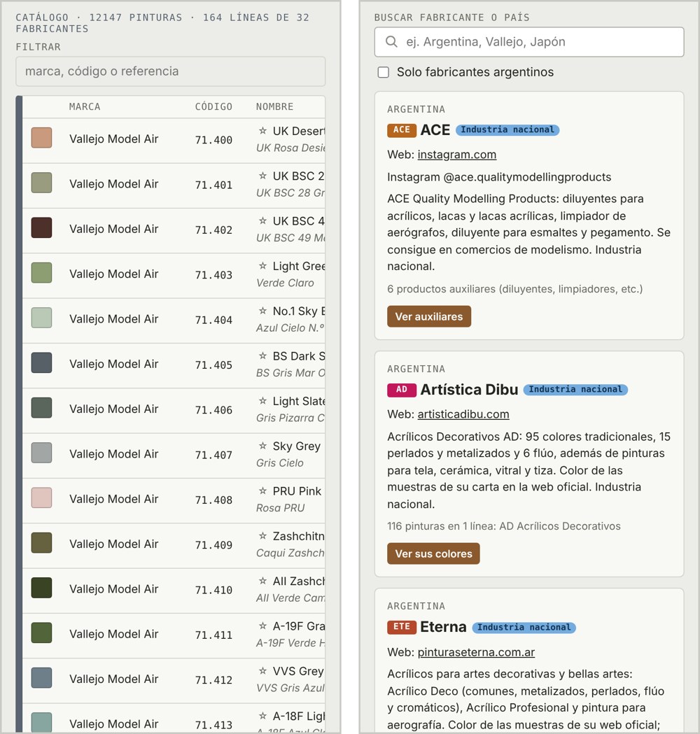Click the Eterna manufacturer heading
This screenshot has width=700, height=734.
click(443, 627)
